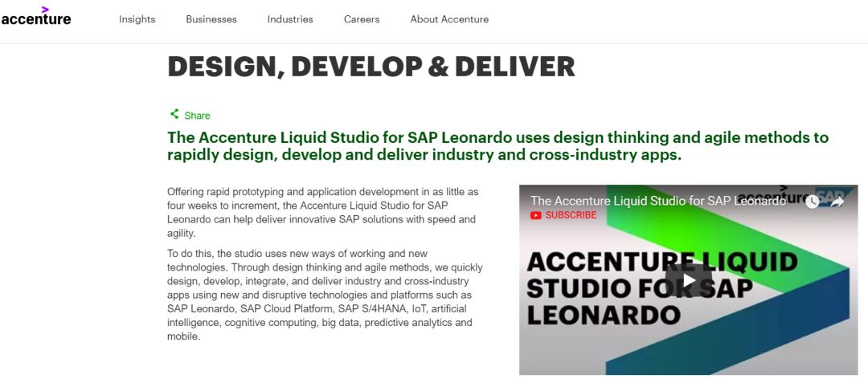Click the Watch later clock icon

(812, 202)
